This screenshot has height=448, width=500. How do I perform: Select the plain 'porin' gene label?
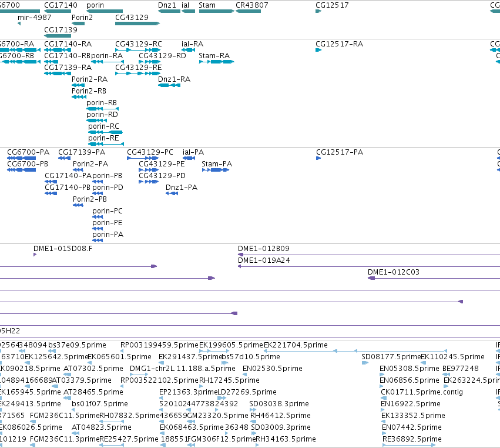[95, 5]
